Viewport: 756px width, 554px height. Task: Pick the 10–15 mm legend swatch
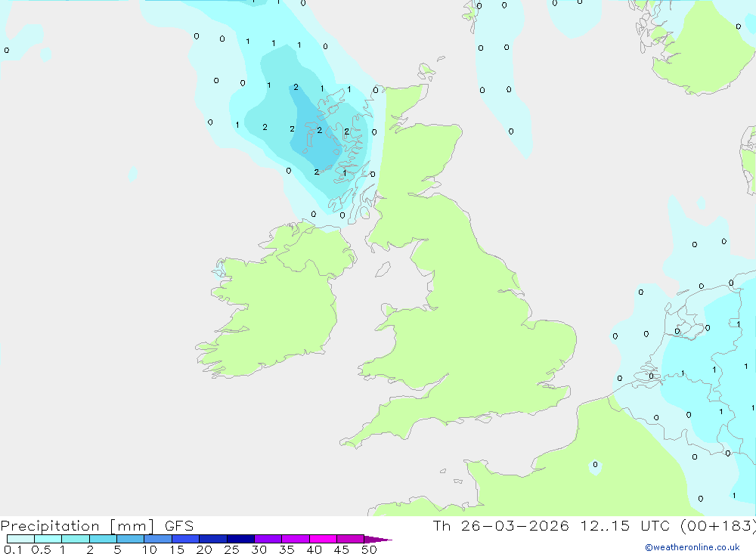[158, 539]
